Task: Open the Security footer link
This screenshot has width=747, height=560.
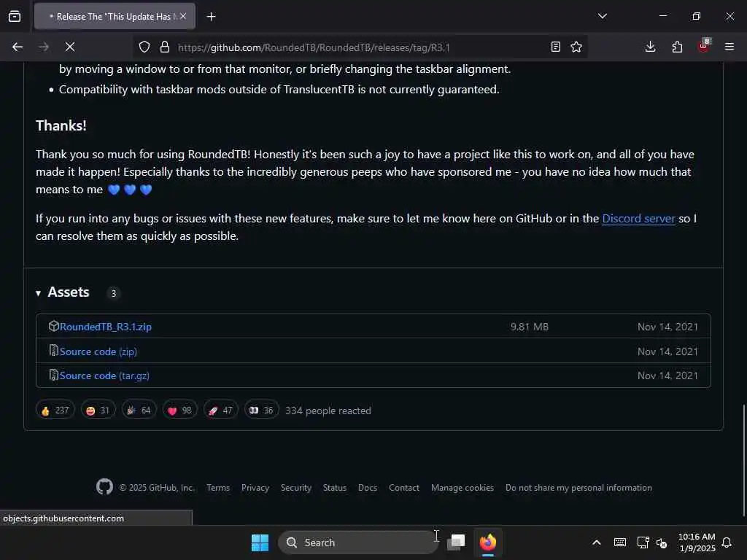Action: tap(296, 488)
